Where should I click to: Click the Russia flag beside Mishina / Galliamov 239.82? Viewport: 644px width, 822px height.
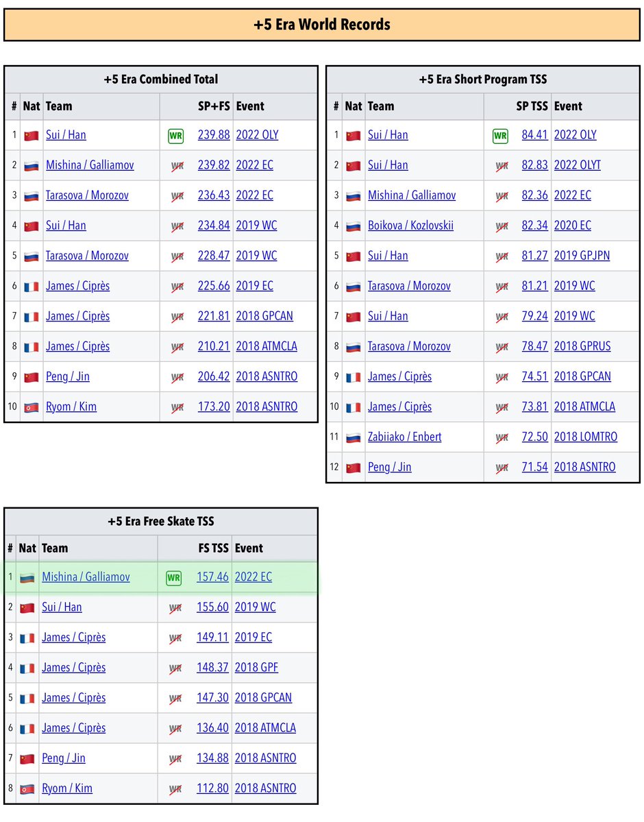pos(32,166)
